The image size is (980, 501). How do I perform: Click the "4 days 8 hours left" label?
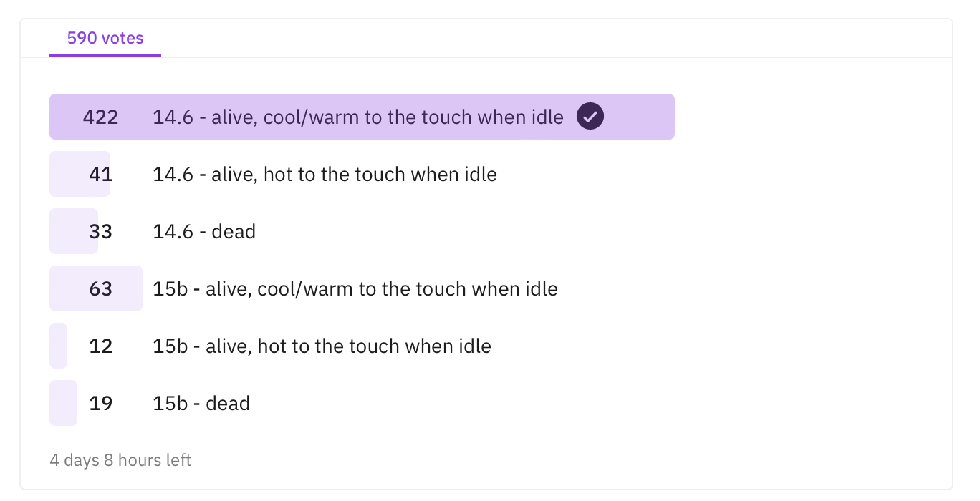[x=120, y=460]
